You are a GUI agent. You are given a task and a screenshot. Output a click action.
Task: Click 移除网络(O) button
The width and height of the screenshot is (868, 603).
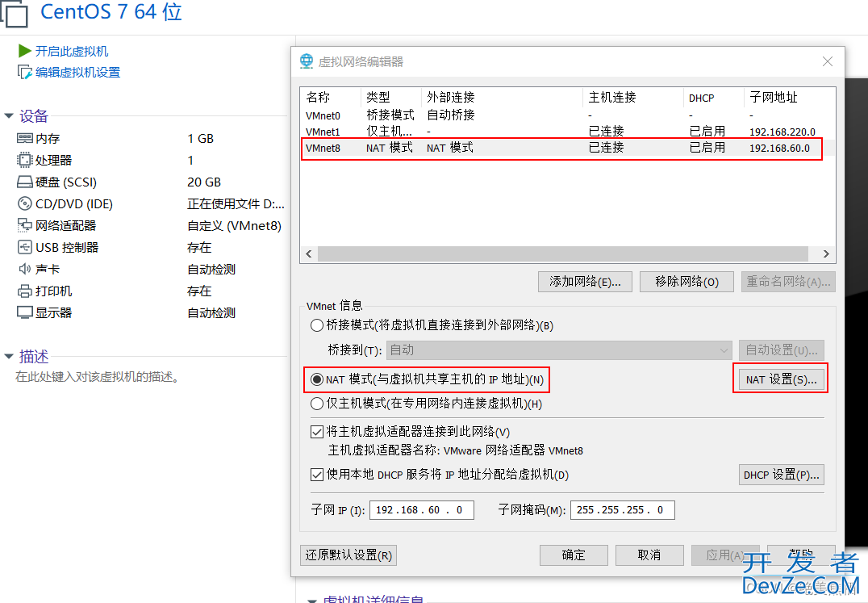(x=686, y=281)
